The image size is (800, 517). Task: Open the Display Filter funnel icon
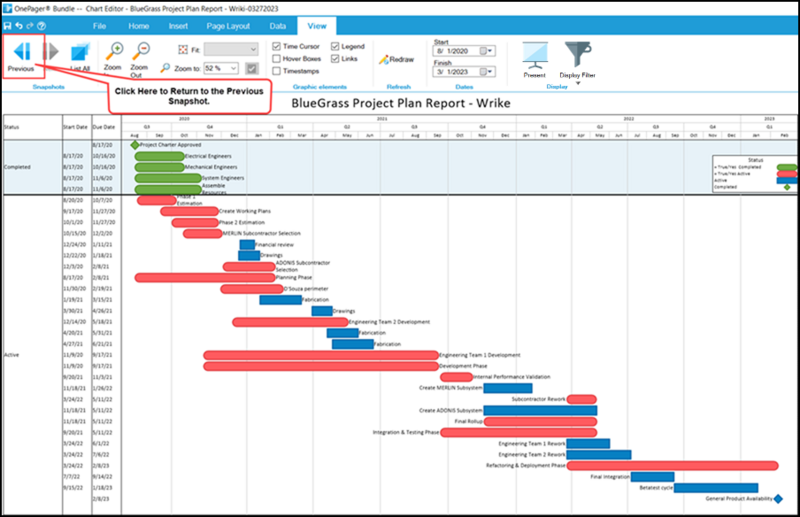pyautogui.click(x=578, y=55)
